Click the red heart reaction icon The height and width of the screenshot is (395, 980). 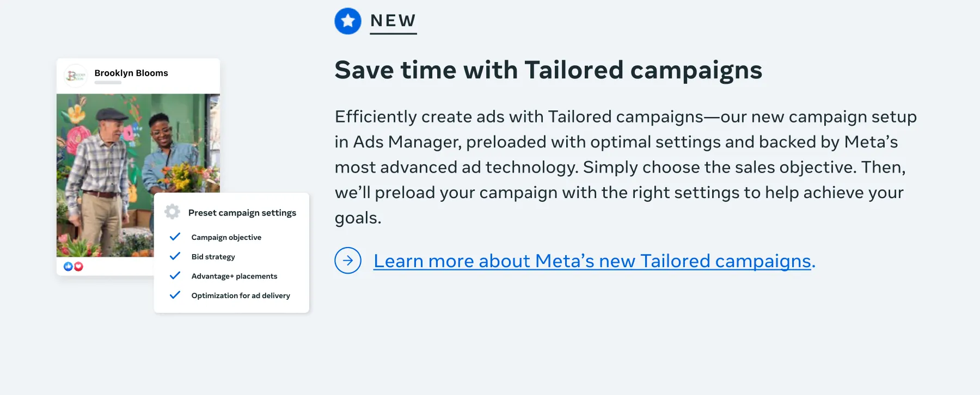tap(78, 267)
